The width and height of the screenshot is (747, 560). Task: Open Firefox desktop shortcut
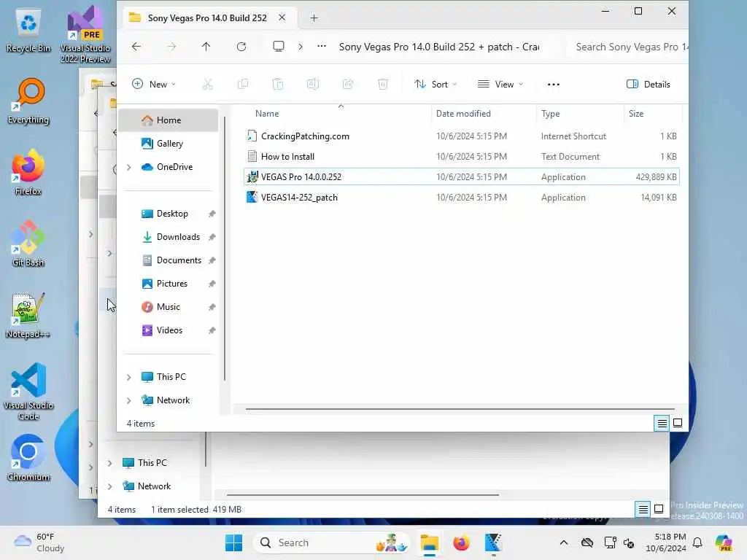[x=28, y=172]
